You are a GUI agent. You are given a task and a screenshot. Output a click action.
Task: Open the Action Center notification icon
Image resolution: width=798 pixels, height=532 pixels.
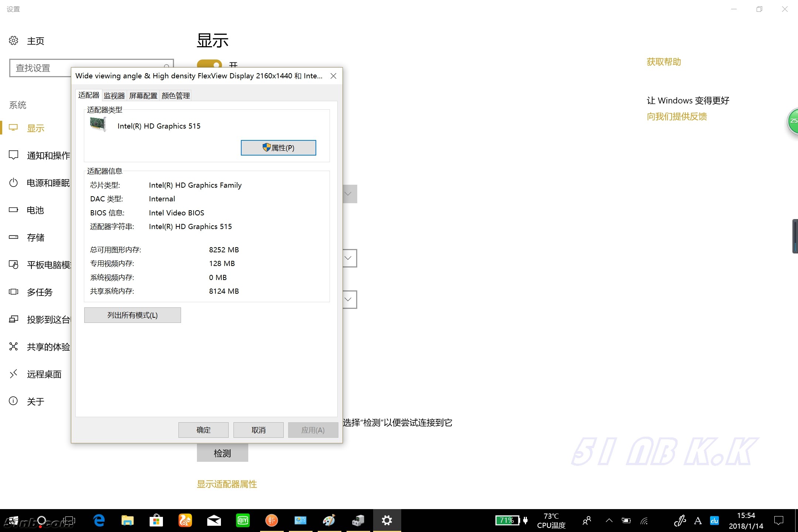point(779,521)
